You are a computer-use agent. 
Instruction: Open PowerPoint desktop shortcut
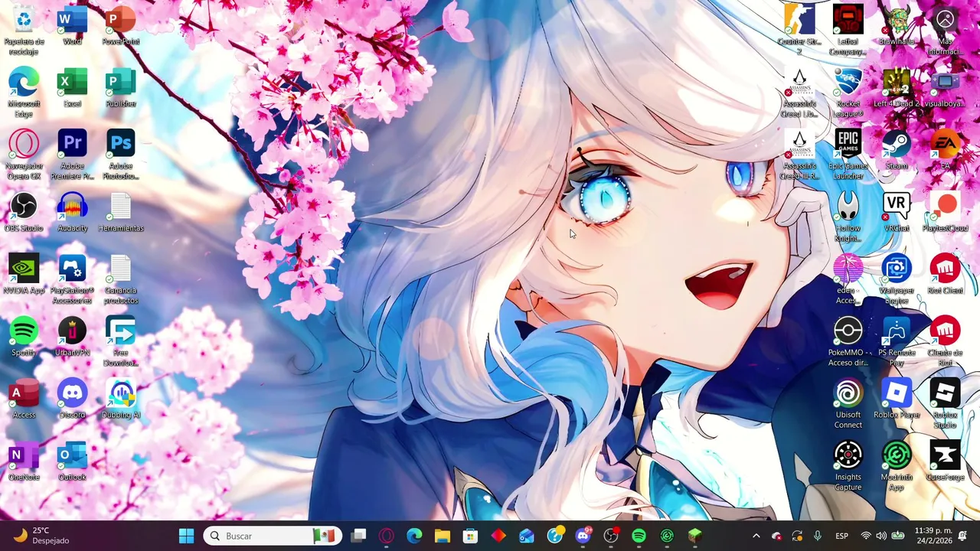120,24
